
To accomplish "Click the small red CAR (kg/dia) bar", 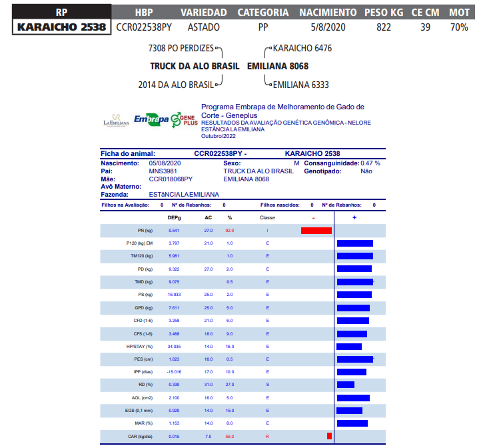I will pos(329,436).
